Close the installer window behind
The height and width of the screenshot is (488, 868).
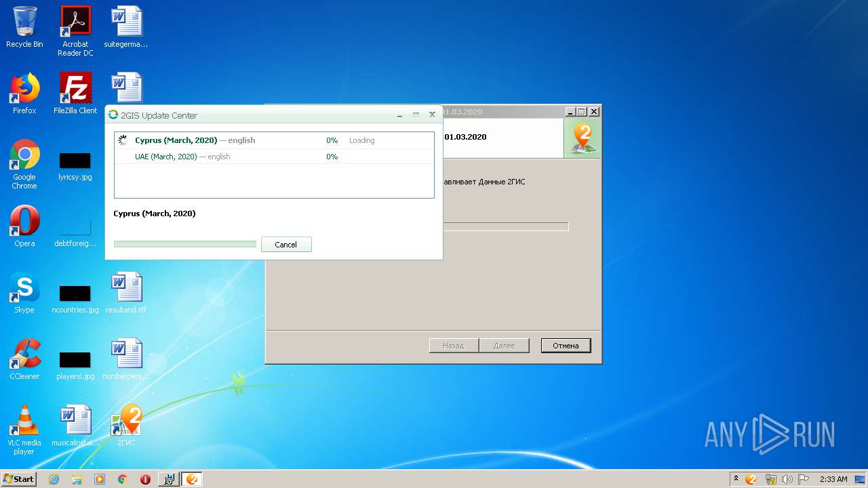point(594,112)
